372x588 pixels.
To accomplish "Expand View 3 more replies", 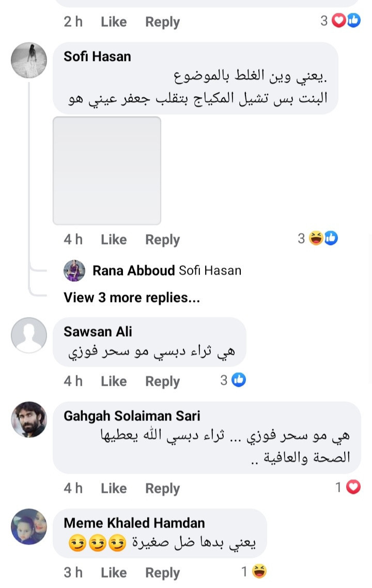I will [x=131, y=297].
